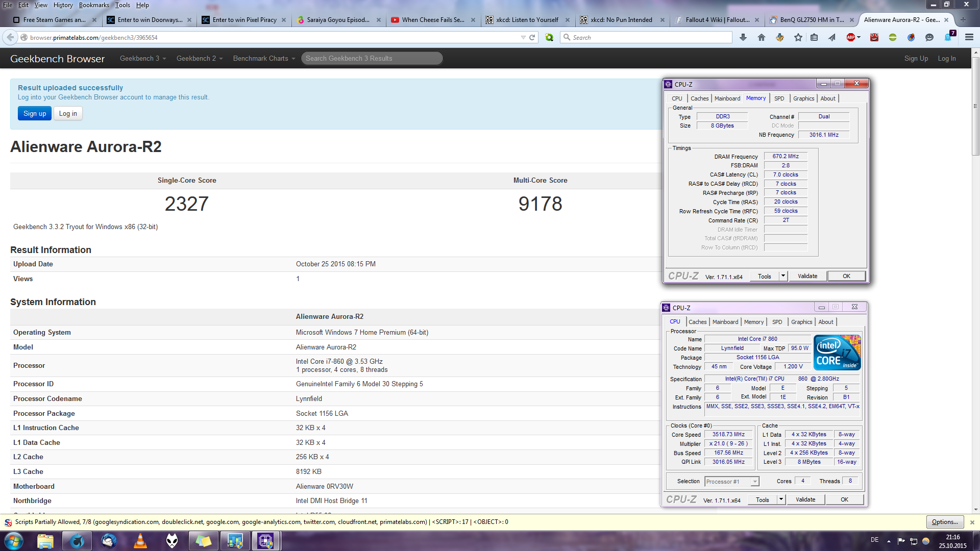This screenshot has width=980, height=551.
Task: Open the Ghostery ghost icon with badge
Action: (x=949, y=37)
